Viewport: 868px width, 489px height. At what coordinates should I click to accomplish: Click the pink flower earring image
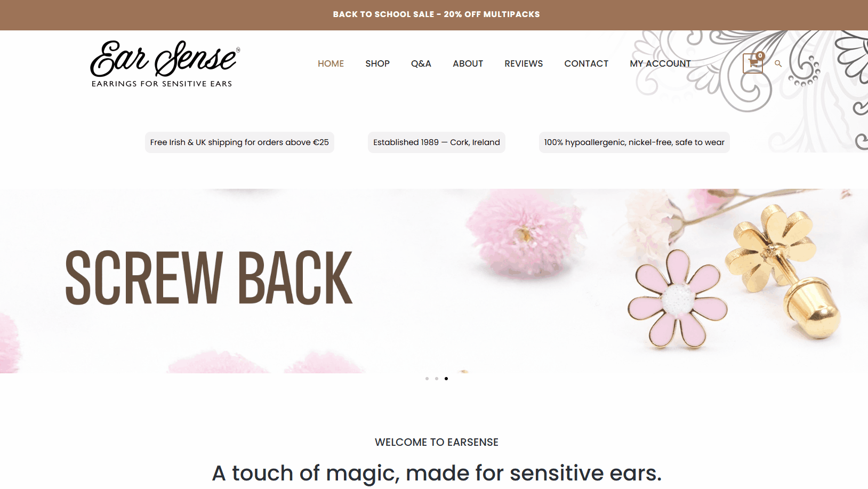tap(677, 300)
